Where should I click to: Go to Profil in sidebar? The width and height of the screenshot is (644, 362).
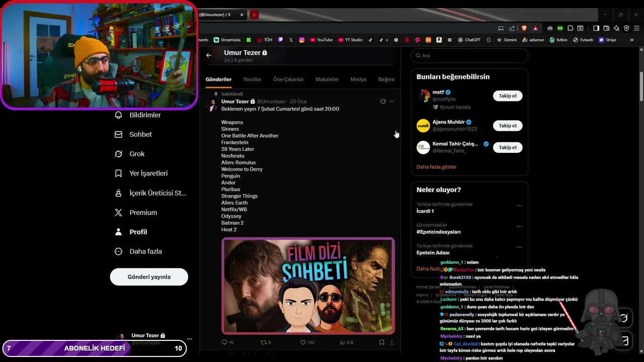(131, 232)
